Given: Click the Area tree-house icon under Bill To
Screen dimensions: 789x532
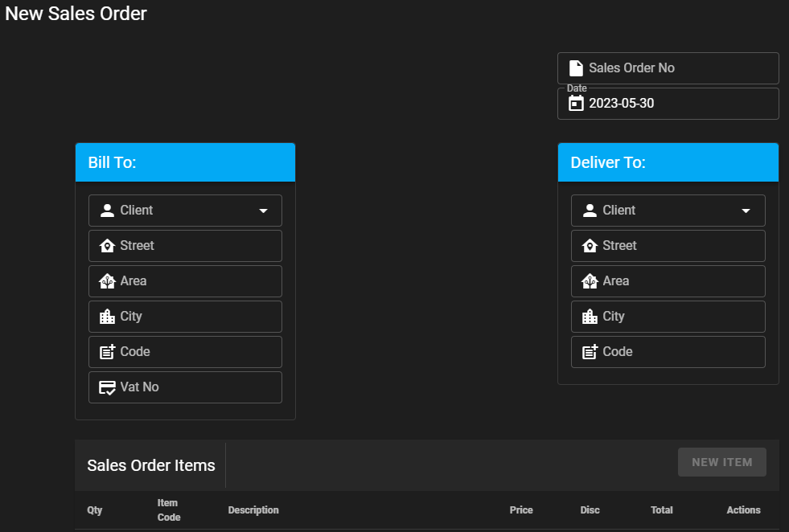Looking at the screenshot, I should (x=107, y=281).
